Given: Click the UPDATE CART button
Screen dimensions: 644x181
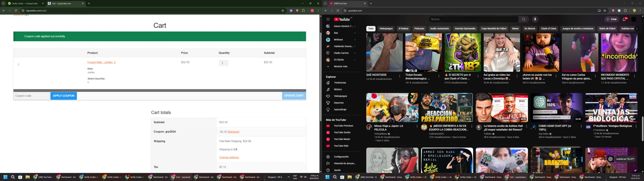Looking at the screenshot, I should pyautogui.click(x=294, y=96).
